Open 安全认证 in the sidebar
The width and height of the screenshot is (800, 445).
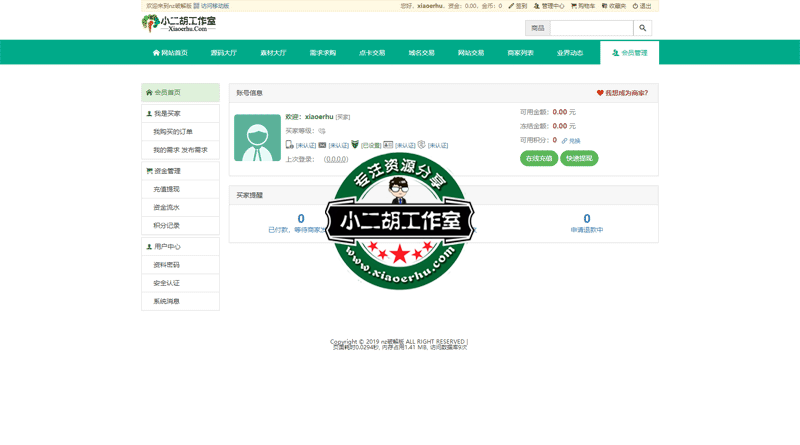pyautogui.click(x=166, y=283)
